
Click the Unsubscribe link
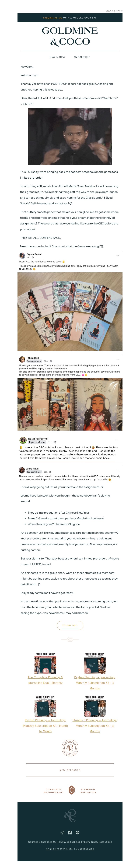coord(86,849)
